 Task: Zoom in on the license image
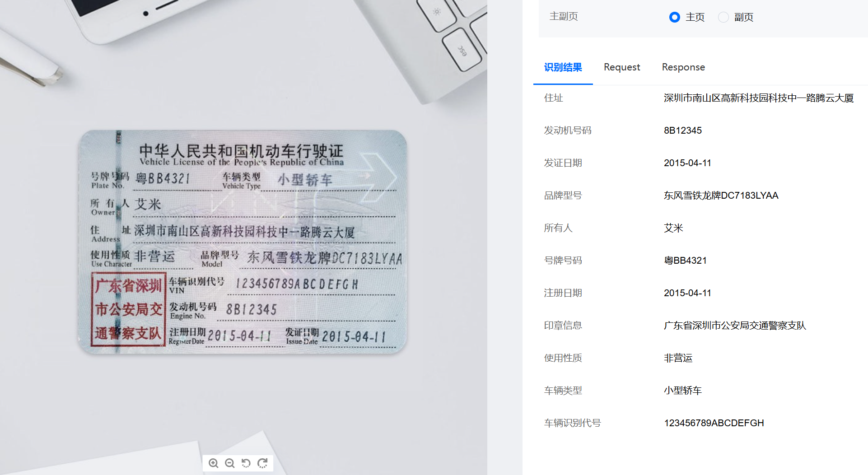[214, 463]
